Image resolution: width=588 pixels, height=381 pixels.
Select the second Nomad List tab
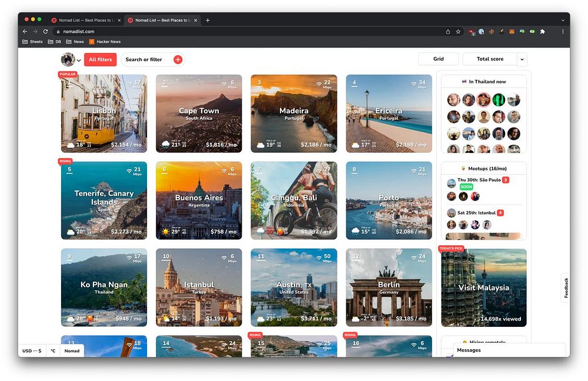click(x=161, y=20)
